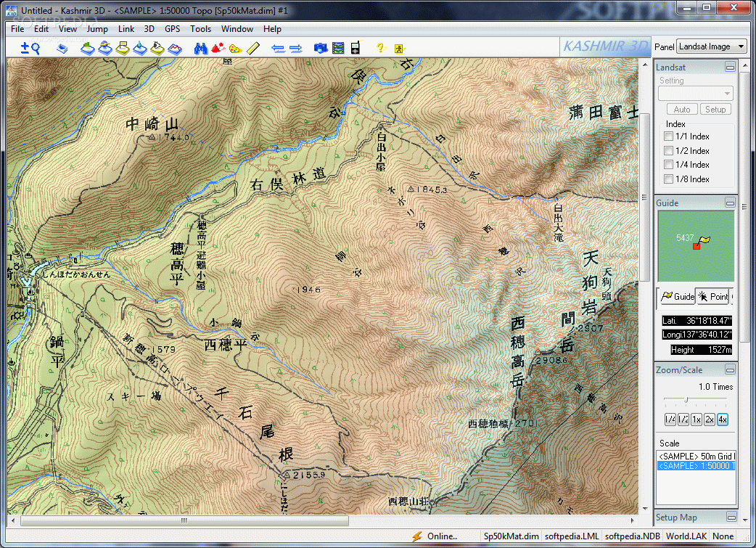This screenshot has width=756, height=548.
Task: Enable the 1/2 Index checkbox
Action: coord(669,150)
